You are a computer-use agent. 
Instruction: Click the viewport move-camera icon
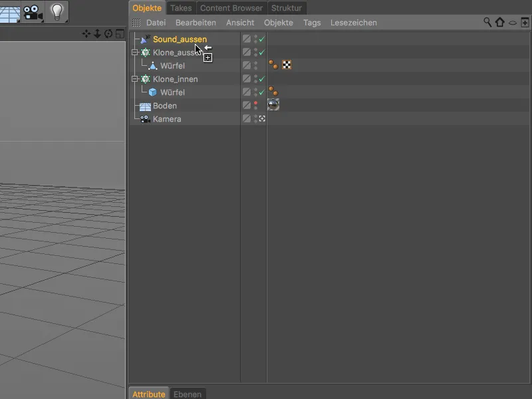coord(86,34)
